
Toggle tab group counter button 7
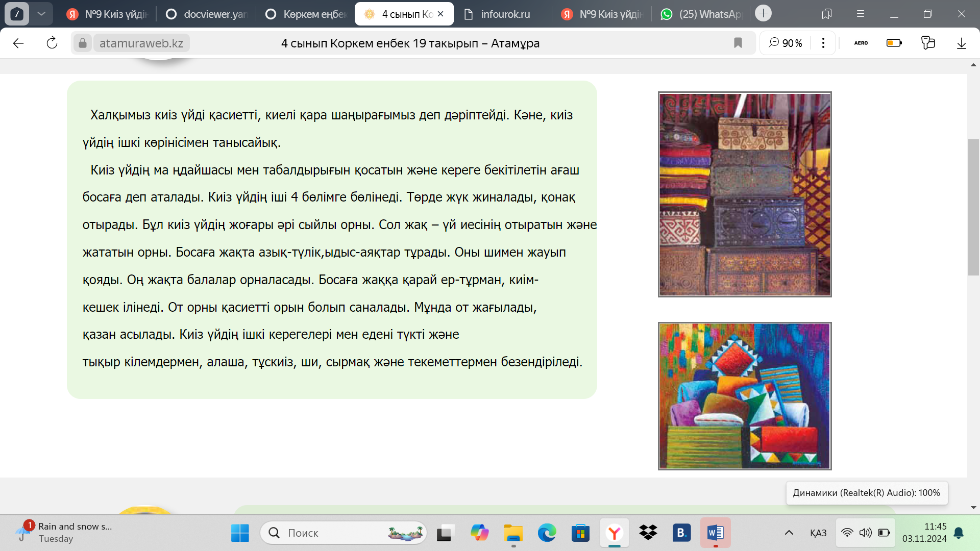point(17,14)
